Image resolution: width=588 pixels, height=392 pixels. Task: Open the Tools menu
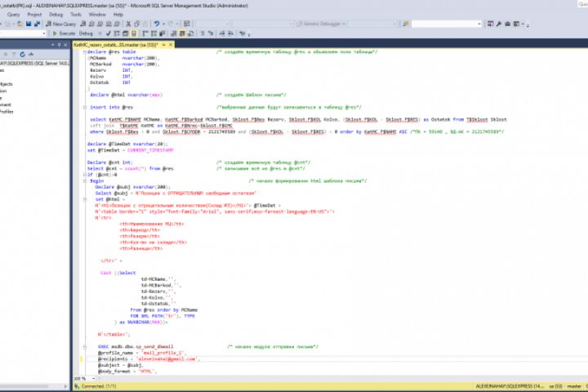click(x=75, y=14)
